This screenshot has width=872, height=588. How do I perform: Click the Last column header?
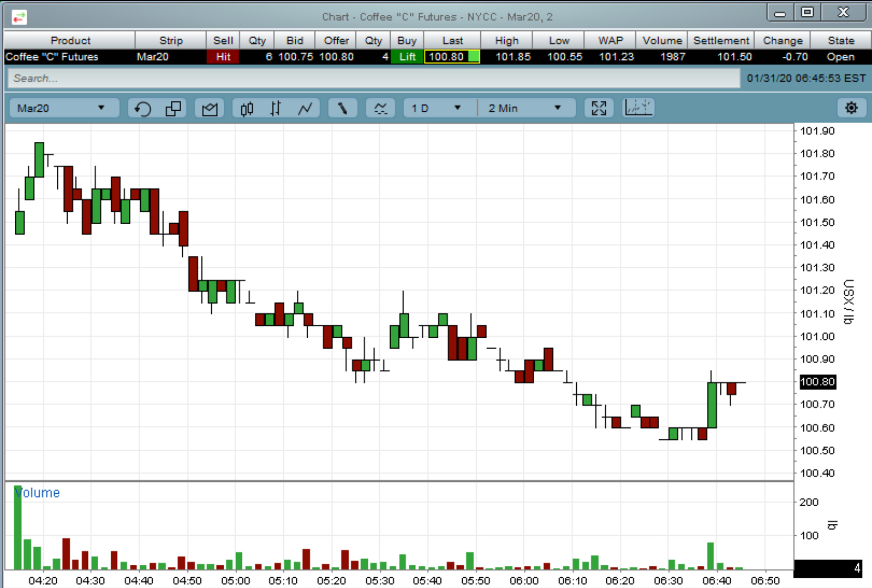point(452,40)
